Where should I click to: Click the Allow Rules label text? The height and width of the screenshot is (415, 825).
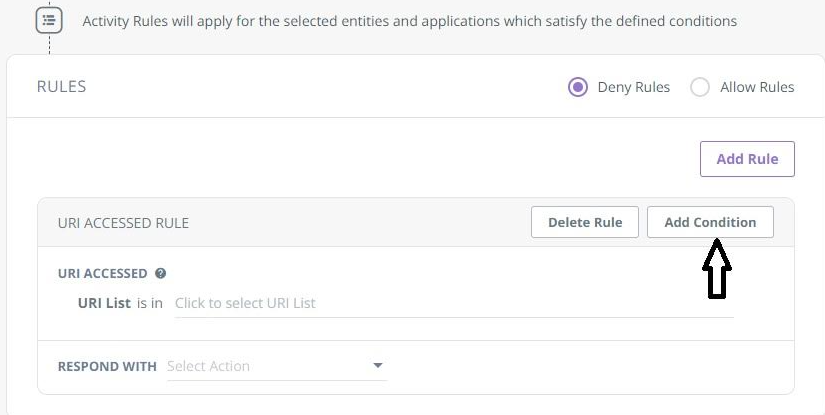(757, 87)
